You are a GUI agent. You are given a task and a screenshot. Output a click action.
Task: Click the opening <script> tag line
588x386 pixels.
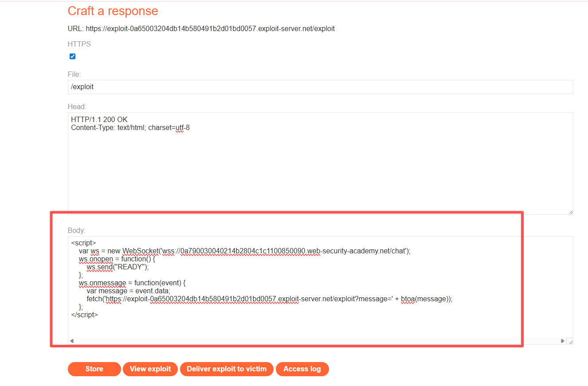[83, 243]
